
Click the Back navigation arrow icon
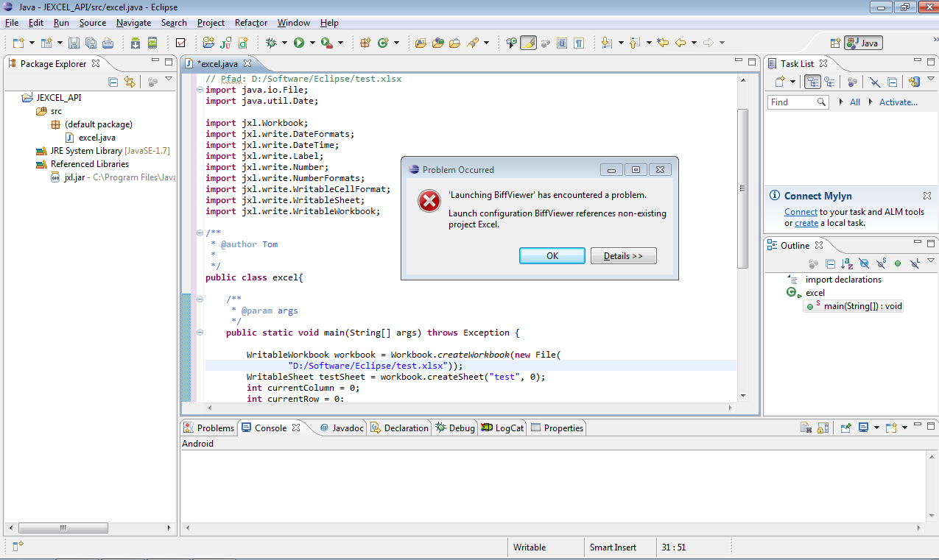pyautogui.click(x=681, y=43)
